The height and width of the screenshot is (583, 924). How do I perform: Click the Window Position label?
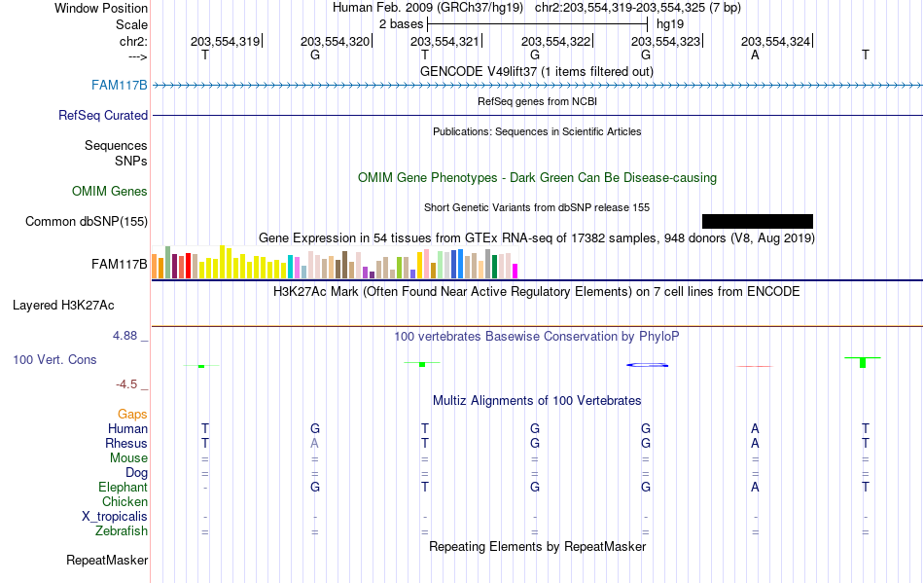(x=101, y=8)
